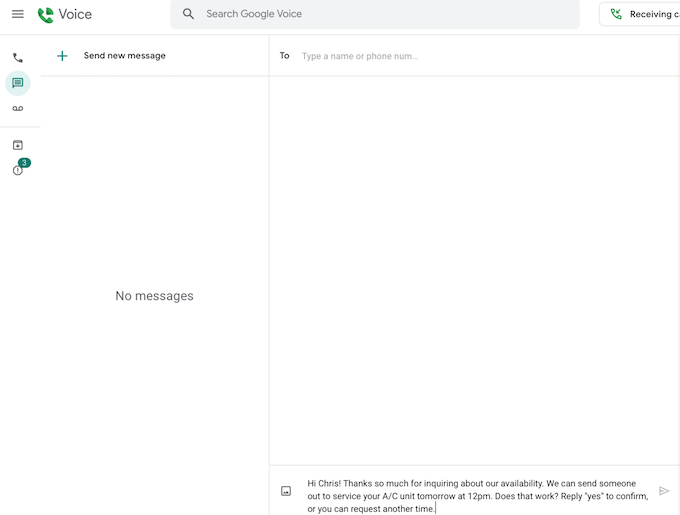Switch to the Calls tab
The width and height of the screenshot is (680, 515).
tap(17, 58)
